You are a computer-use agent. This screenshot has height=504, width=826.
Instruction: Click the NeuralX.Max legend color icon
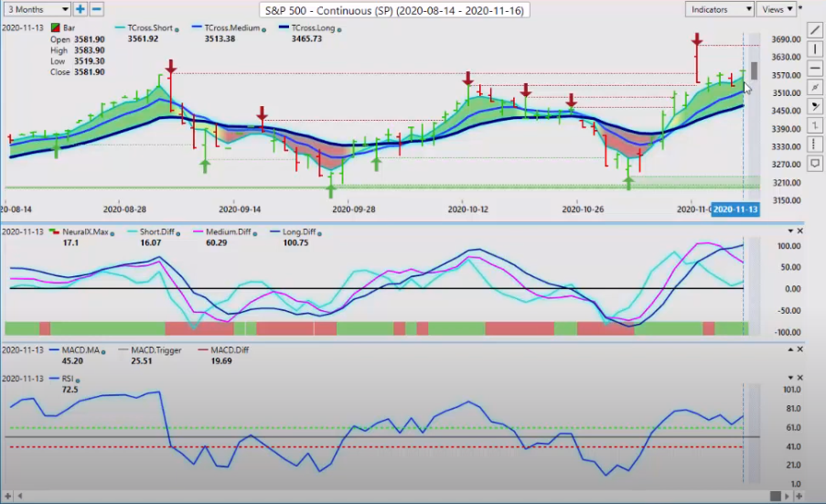pos(54,231)
